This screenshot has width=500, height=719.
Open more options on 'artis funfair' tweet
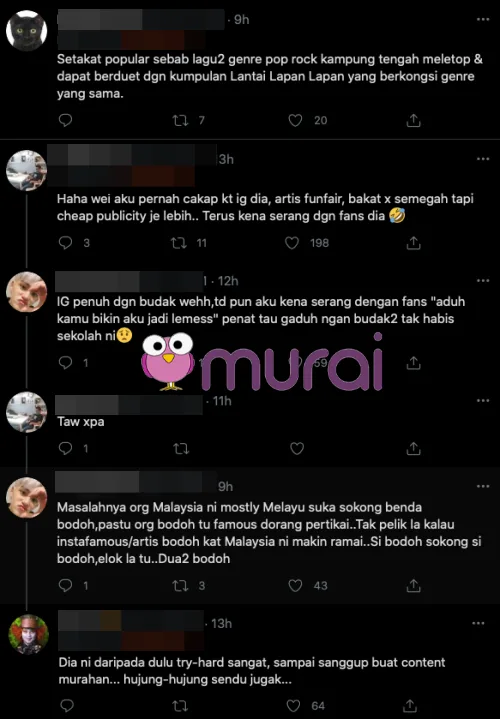483,159
